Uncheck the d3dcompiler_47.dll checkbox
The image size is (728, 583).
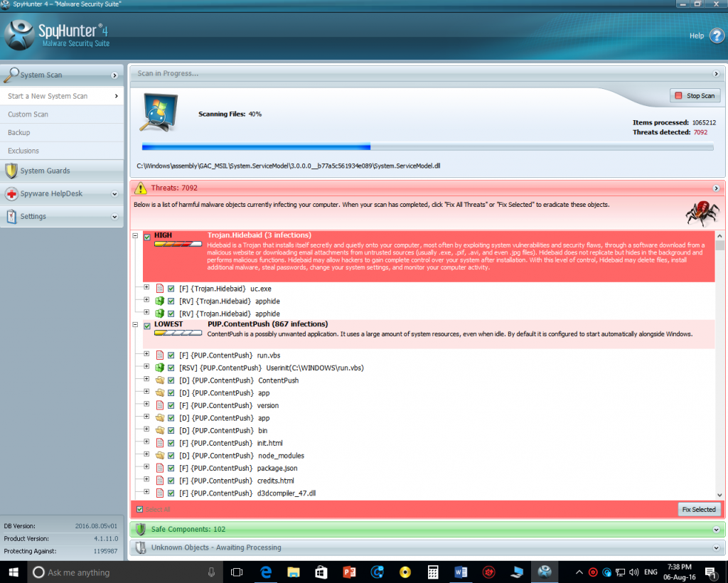[x=171, y=493]
